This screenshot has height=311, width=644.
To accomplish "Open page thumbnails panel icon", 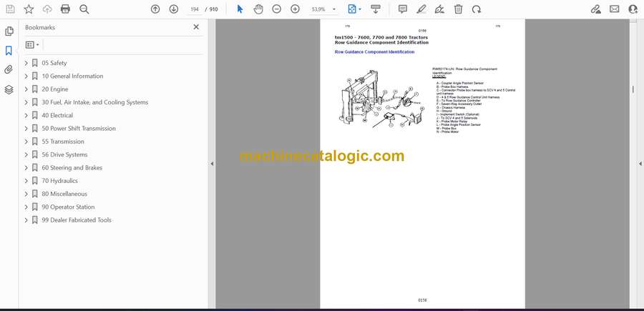I will pos(9,31).
